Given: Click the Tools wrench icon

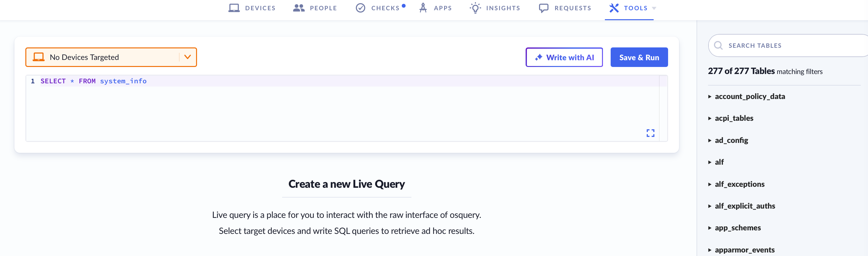Looking at the screenshot, I should (614, 8).
